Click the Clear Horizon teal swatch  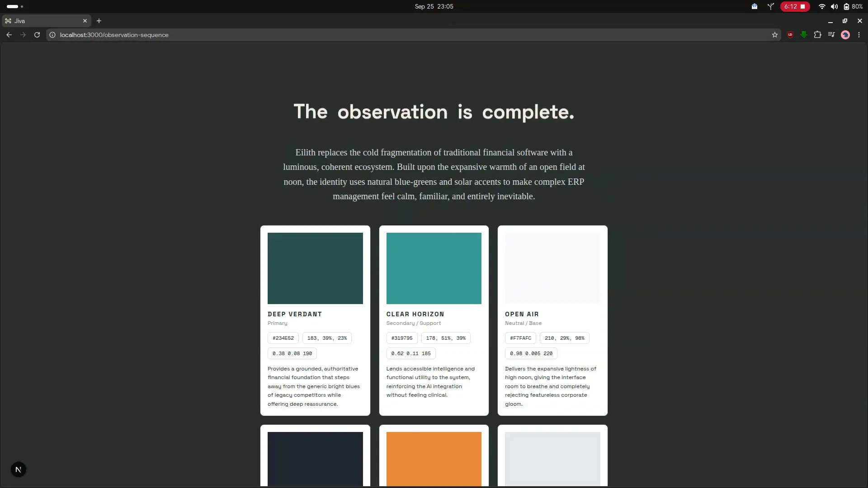[434, 268]
